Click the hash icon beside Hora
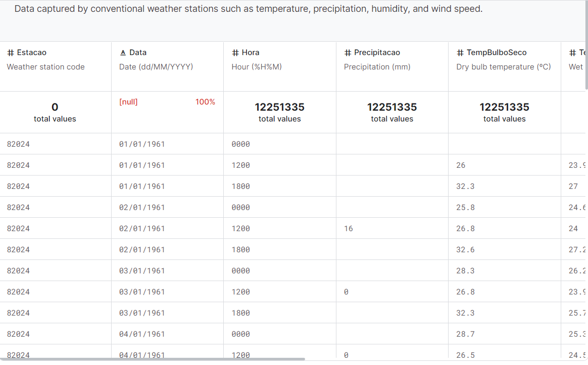Image resolution: width=588 pixels, height=365 pixels. coord(236,53)
